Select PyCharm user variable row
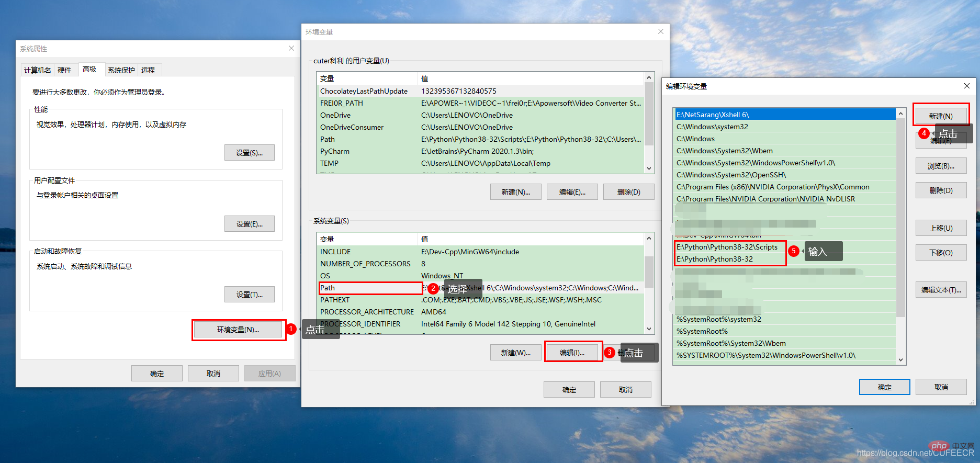This screenshot has width=980, height=463. pos(335,151)
